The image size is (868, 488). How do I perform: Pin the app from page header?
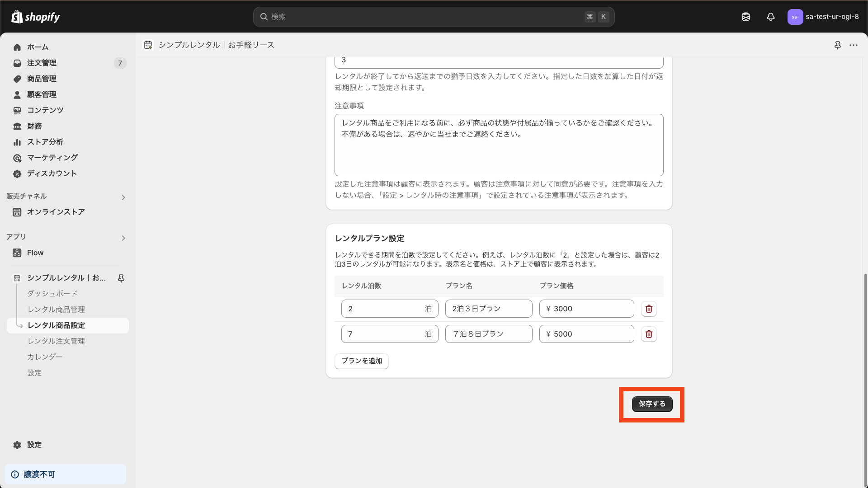coord(837,45)
